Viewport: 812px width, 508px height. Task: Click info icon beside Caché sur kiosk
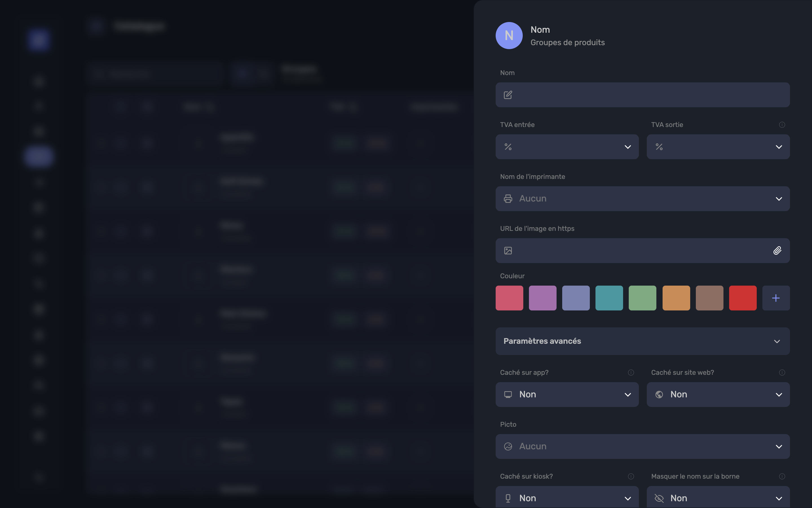point(631,476)
